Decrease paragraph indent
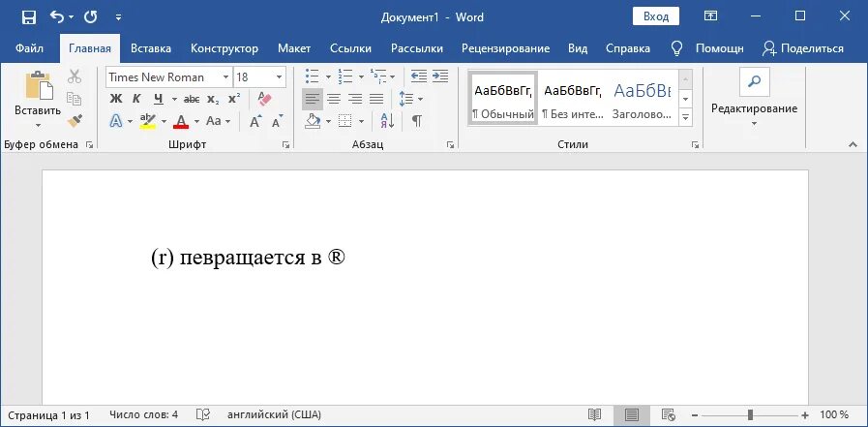 click(x=419, y=76)
